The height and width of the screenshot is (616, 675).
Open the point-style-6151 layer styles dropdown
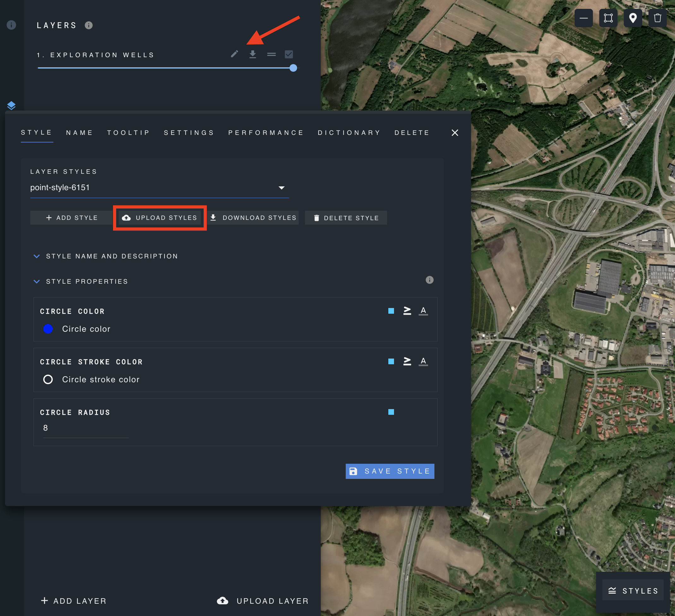tap(160, 188)
